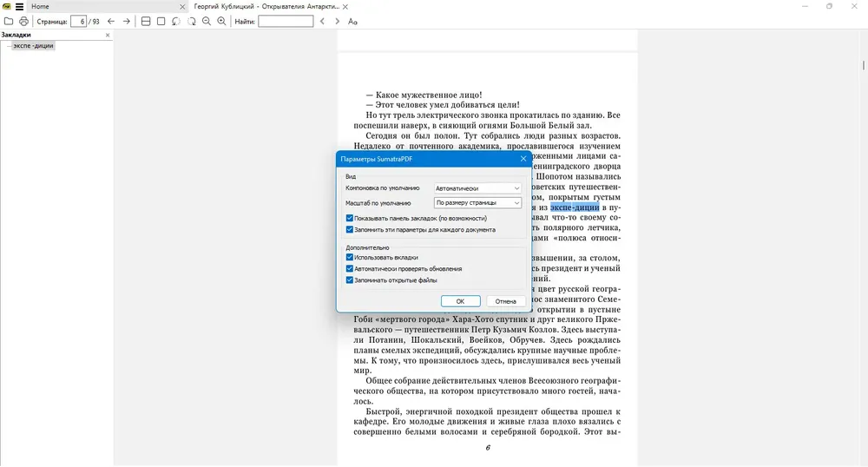The image size is (868, 467).
Task: Click the zoom out magnifier
Action: click(207, 22)
